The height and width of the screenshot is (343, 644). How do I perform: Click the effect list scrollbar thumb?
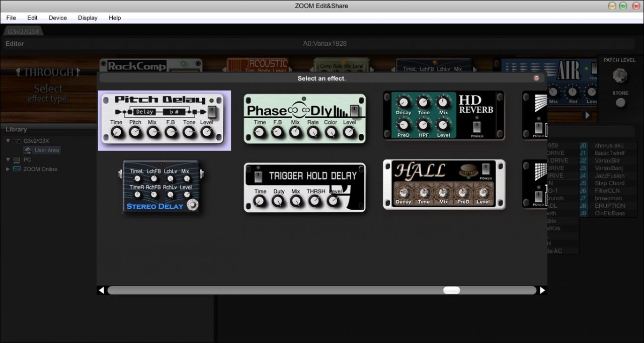(x=451, y=290)
